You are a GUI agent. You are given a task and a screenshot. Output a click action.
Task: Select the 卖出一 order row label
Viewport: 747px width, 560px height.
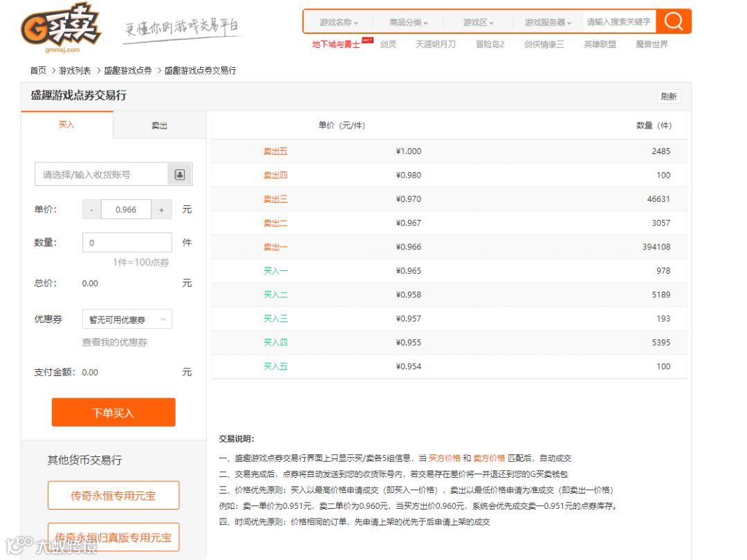275,247
